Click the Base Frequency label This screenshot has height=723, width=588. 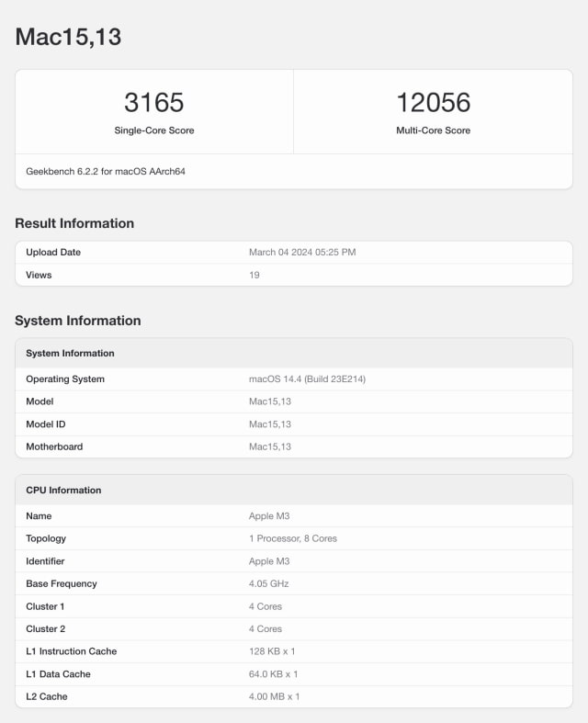tap(62, 583)
